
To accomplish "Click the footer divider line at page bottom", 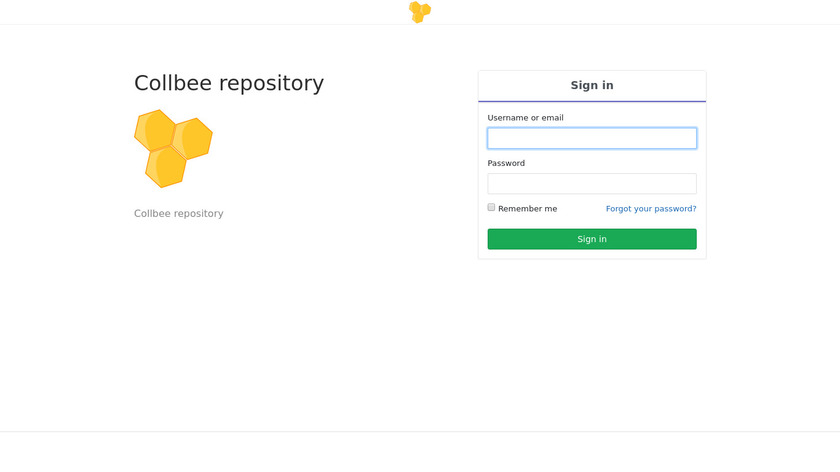I will [420, 432].
